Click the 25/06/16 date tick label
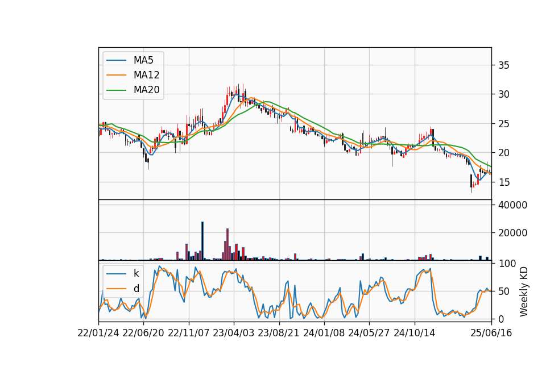The height and width of the screenshot is (392, 546). coord(491,333)
